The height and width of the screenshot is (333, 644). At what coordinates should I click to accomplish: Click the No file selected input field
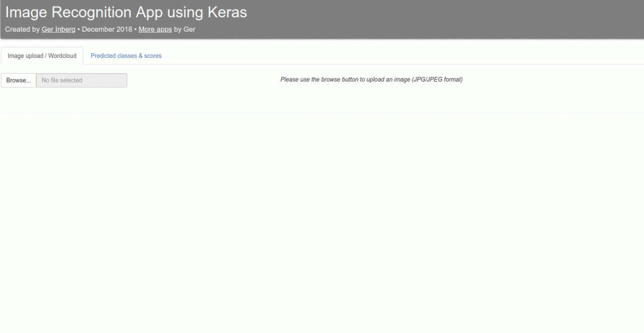[x=80, y=80]
